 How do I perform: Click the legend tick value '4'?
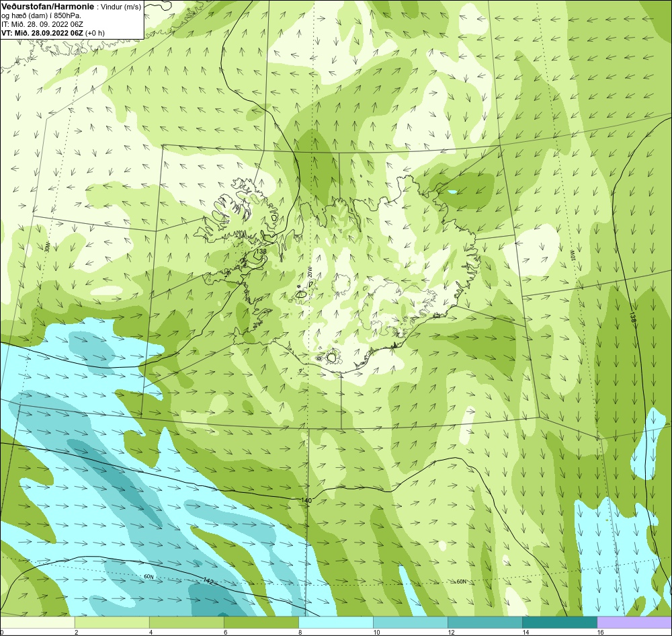(x=151, y=632)
